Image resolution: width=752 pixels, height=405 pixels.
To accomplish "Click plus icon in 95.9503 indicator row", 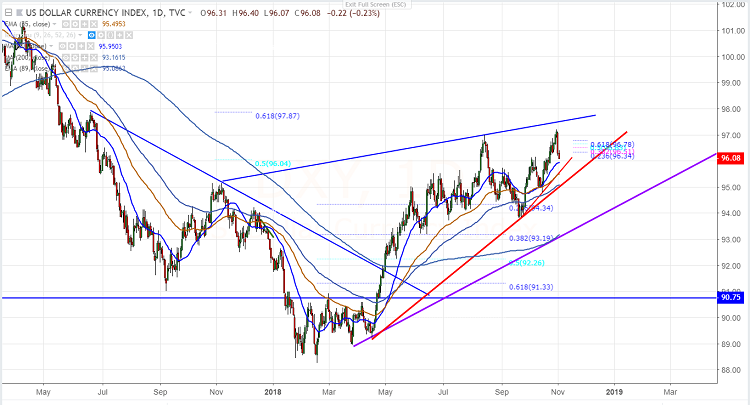I will point(81,46).
